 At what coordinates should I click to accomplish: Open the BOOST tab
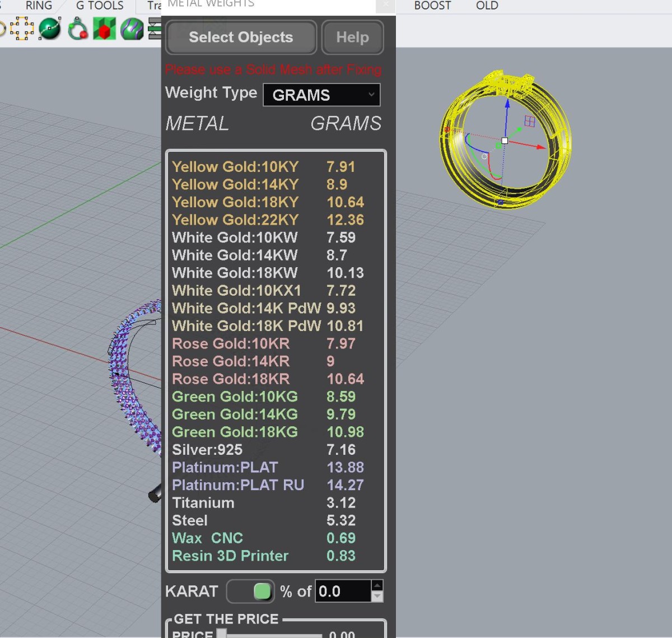coord(432,6)
